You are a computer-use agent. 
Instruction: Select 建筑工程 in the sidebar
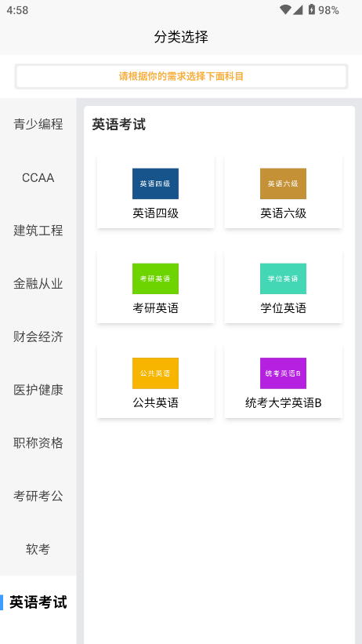(x=38, y=231)
